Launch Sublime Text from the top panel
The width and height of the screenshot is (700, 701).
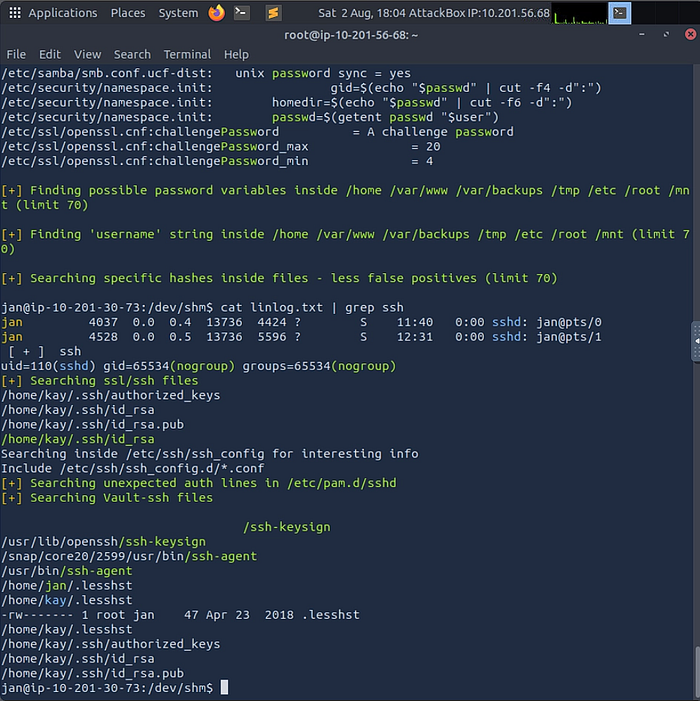point(273,13)
